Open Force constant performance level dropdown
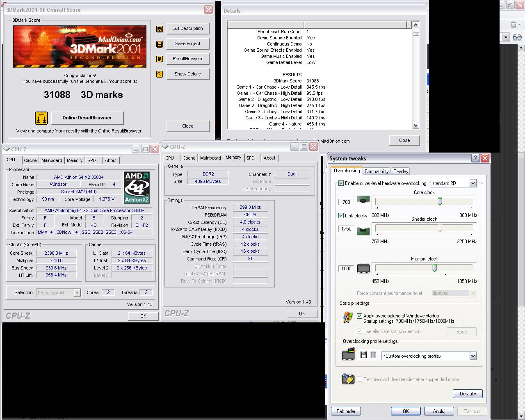This screenshot has width=525, height=420. (x=473, y=293)
